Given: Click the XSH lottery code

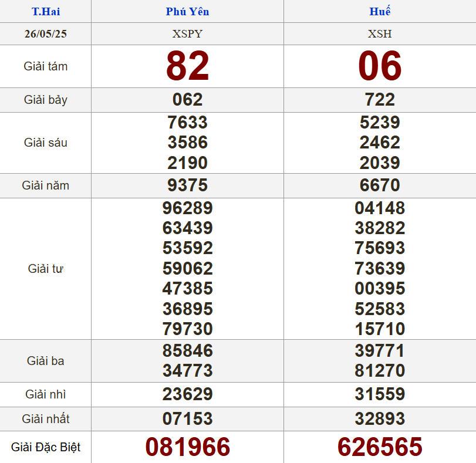Looking at the screenshot, I should point(380,33).
